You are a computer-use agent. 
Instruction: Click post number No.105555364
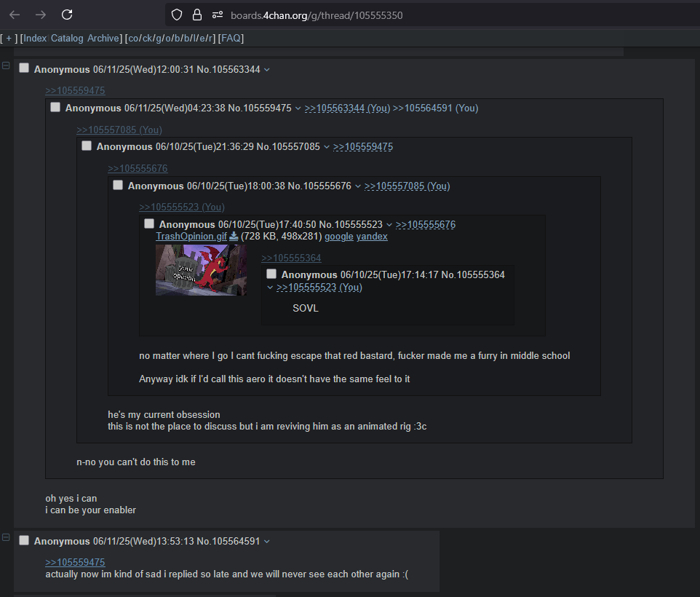[473, 275]
